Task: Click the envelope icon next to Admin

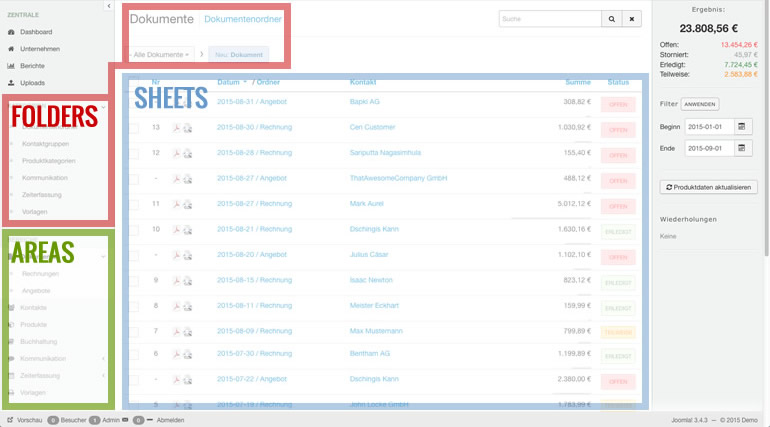Action: [125, 420]
